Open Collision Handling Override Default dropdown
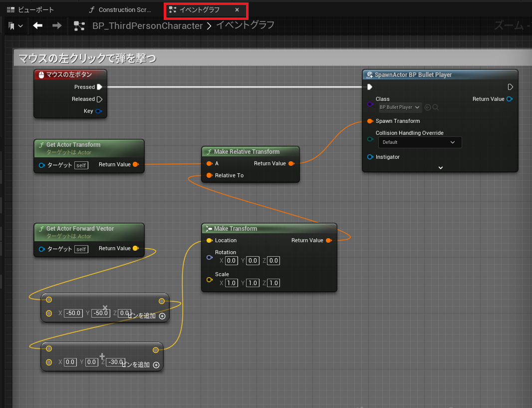The width and height of the screenshot is (532, 408). tap(420, 142)
